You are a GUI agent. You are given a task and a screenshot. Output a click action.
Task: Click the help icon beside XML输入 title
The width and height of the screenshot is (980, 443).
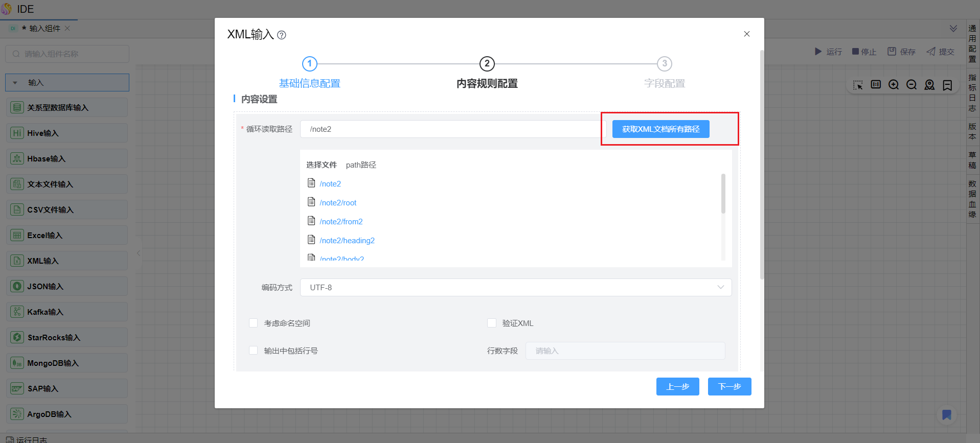[x=282, y=35]
